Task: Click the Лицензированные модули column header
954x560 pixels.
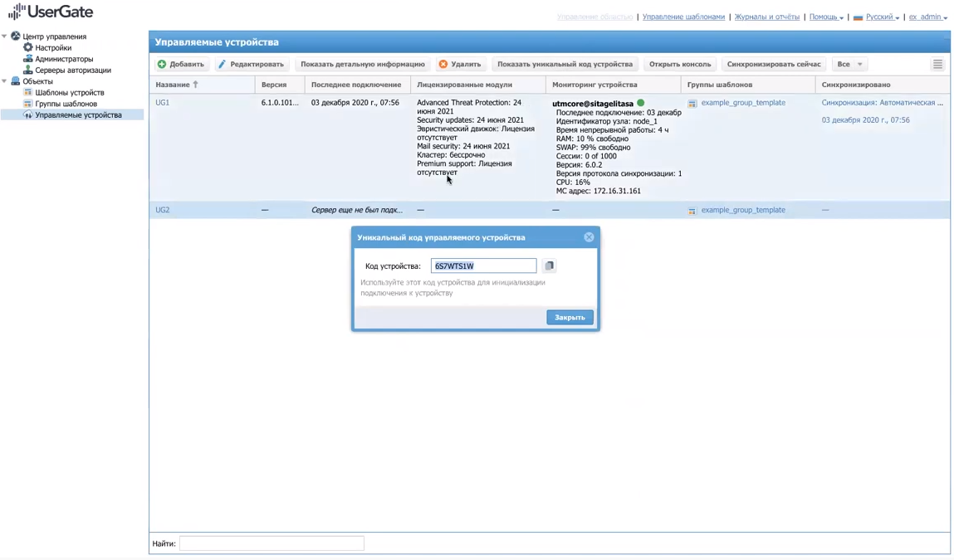Action: [478, 85]
